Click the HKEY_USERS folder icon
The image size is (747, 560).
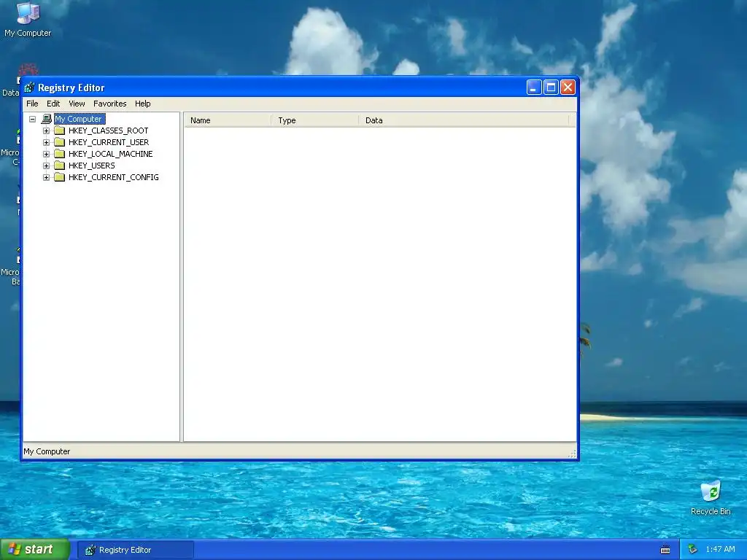60,166
